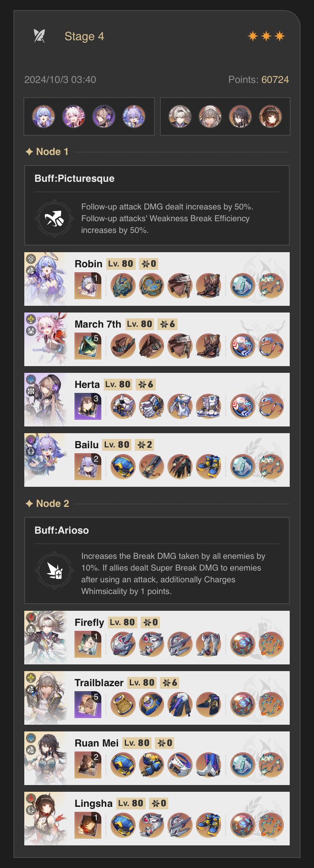Click Firefly's planar sphere ornament
This screenshot has width=314, height=868.
pos(243,644)
